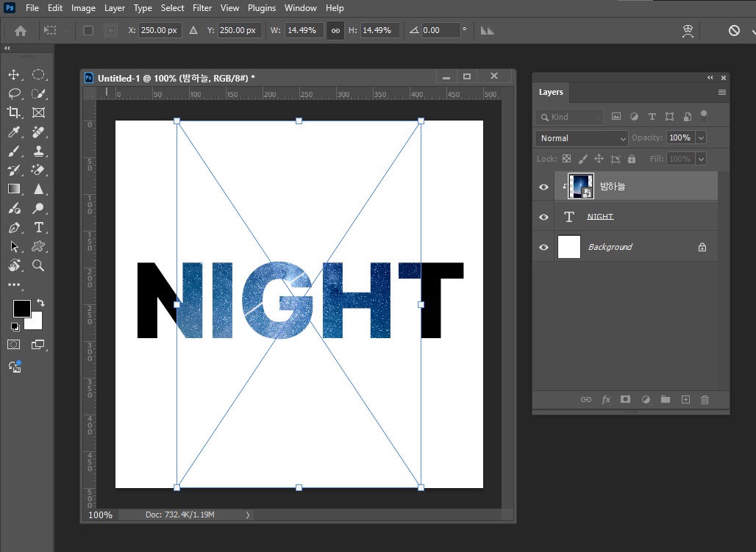Open the Opacity slider dropdown
This screenshot has height=552, width=756.
[x=701, y=138]
